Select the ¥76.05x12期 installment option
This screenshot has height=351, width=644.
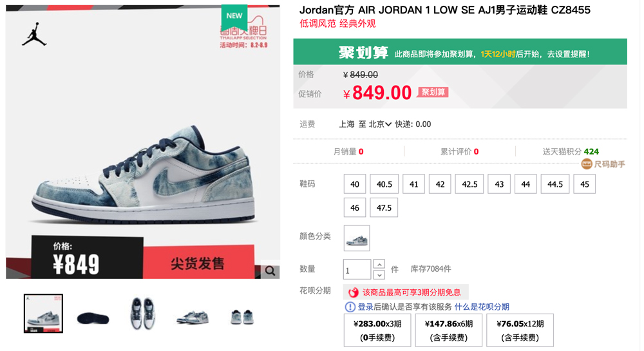click(x=520, y=330)
